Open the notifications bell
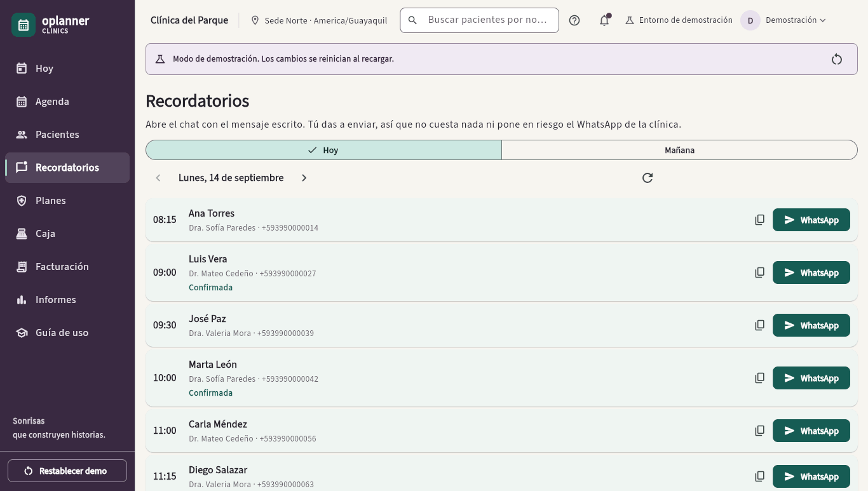This screenshot has height=491, width=868. (x=604, y=20)
